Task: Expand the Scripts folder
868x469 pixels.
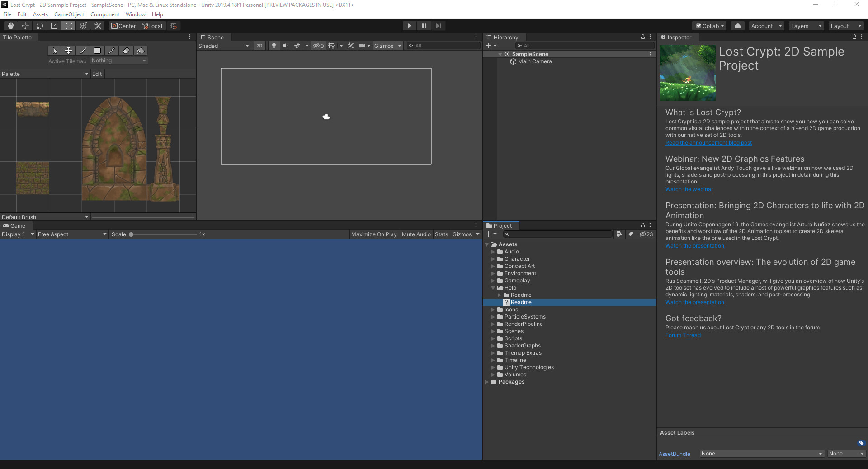Action: 493,338
